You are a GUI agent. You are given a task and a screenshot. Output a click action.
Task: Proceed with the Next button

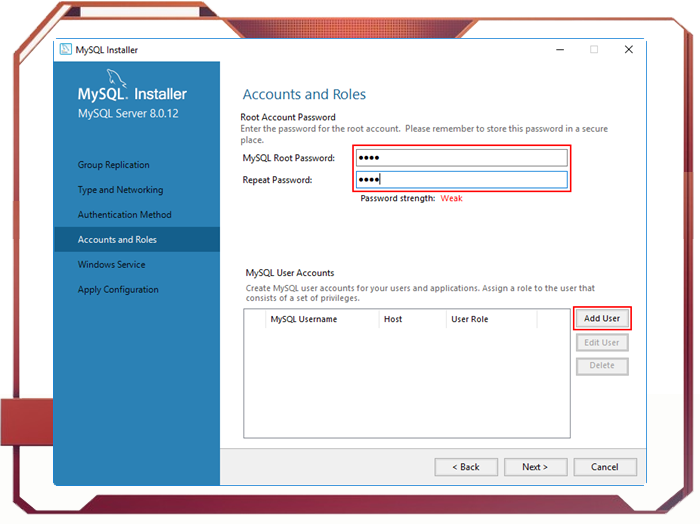535,467
